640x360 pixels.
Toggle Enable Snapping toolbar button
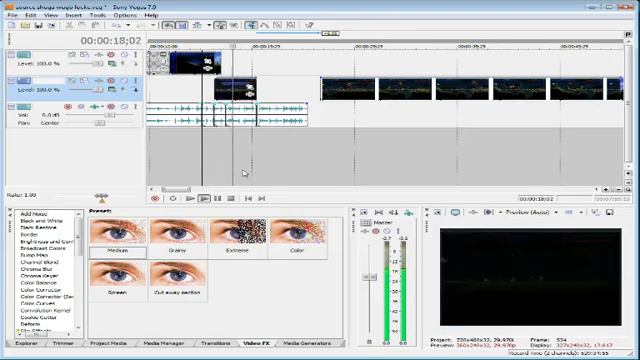coord(169,25)
